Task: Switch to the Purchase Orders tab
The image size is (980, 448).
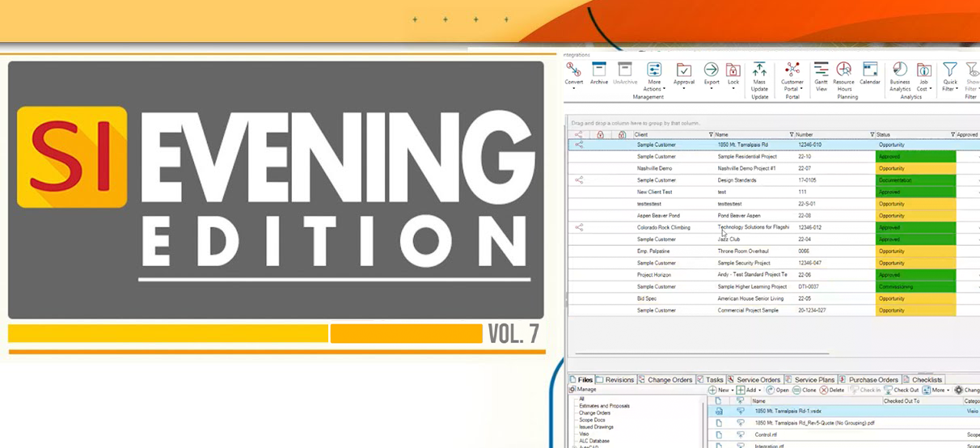Action: pyautogui.click(x=869, y=379)
